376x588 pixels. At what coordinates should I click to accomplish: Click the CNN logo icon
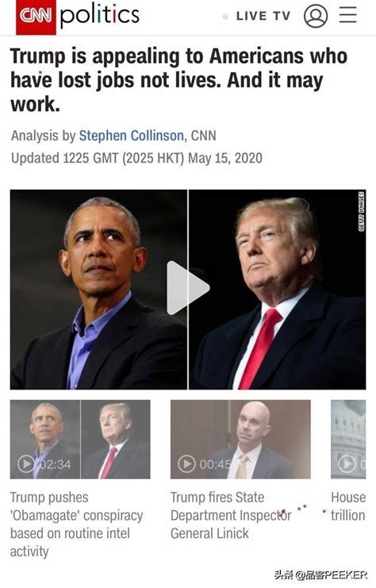[36, 16]
